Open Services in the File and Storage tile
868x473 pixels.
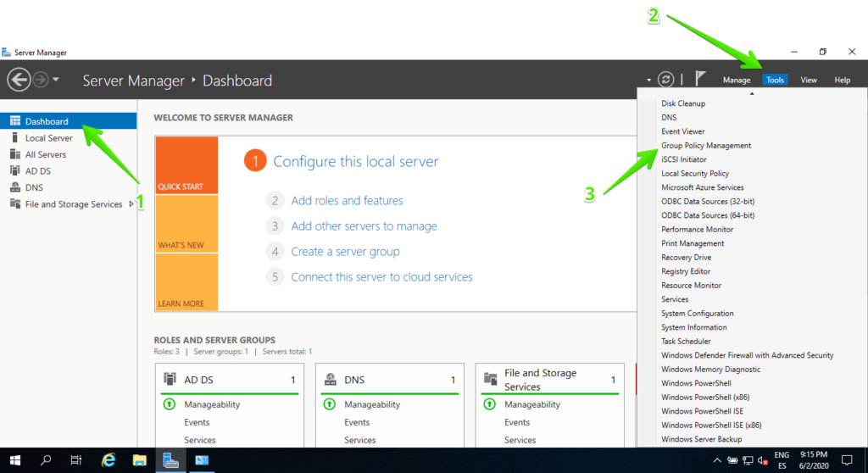click(520, 440)
